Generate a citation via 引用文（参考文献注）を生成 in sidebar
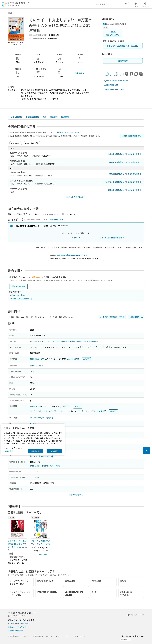The image size is (152, 644). [x=116, y=81]
